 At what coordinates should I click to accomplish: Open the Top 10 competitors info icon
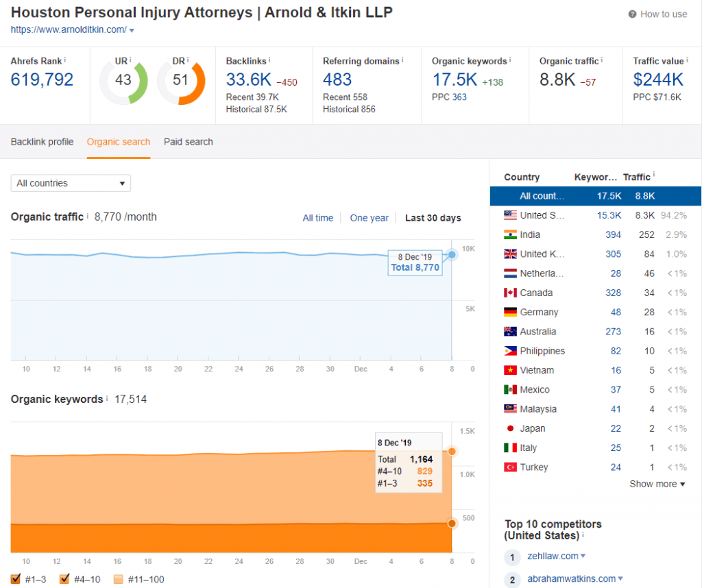pyautogui.click(x=583, y=535)
